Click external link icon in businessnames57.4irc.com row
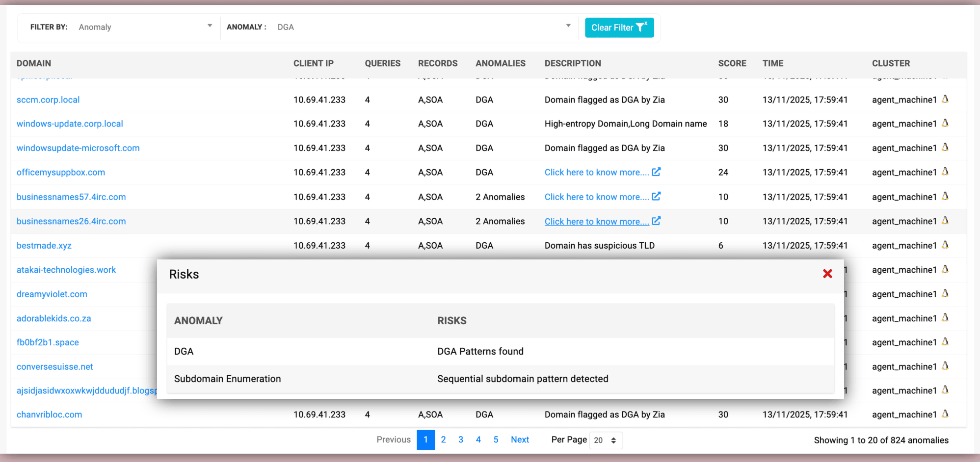Viewport: 980px width, 462px height. click(656, 196)
